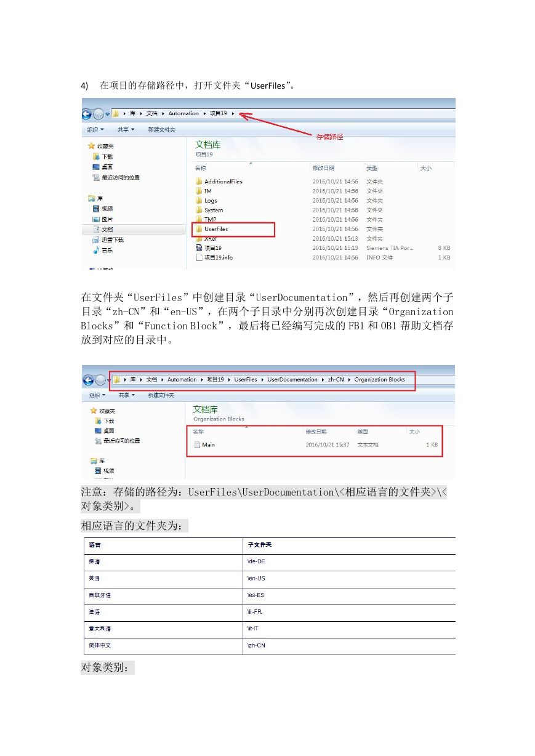This screenshot has height=756, width=535.
Task: Click the 德语 language cell
Action: [x=164, y=562]
